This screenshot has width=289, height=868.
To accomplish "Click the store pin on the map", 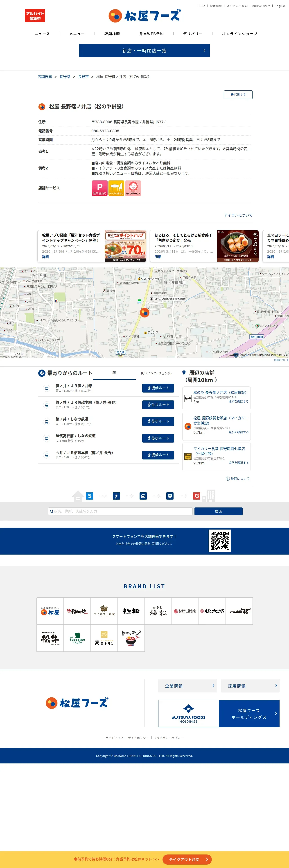I will pos(145,313).
